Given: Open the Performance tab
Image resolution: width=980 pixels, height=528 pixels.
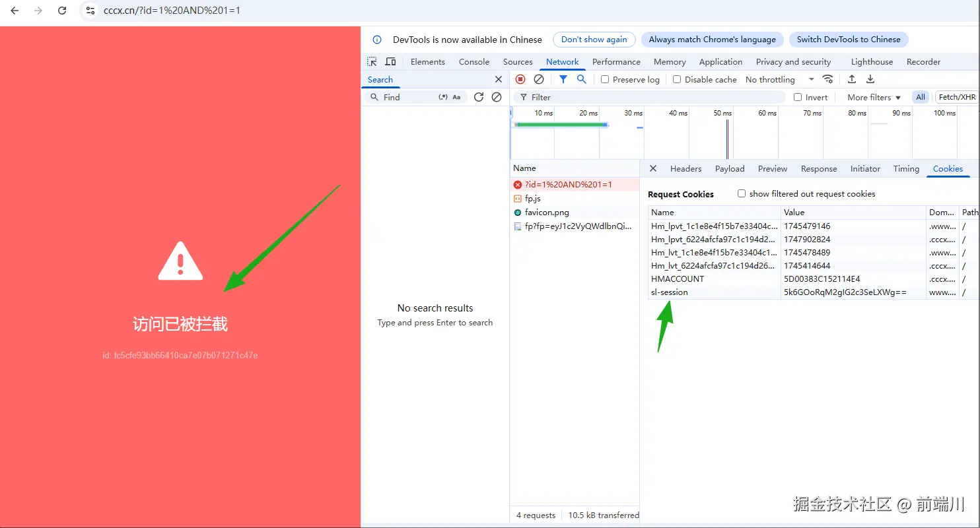Looking at the screenshot, I should click(x=616, y=61).
